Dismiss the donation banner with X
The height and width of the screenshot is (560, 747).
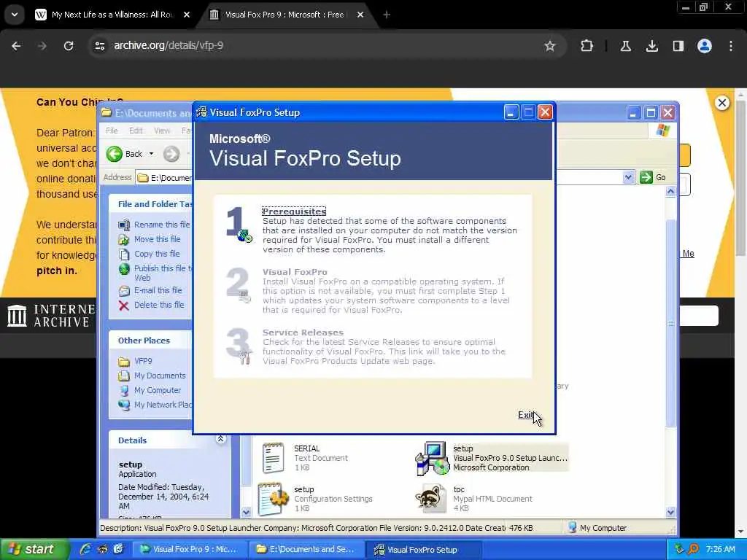click(722, 103)
